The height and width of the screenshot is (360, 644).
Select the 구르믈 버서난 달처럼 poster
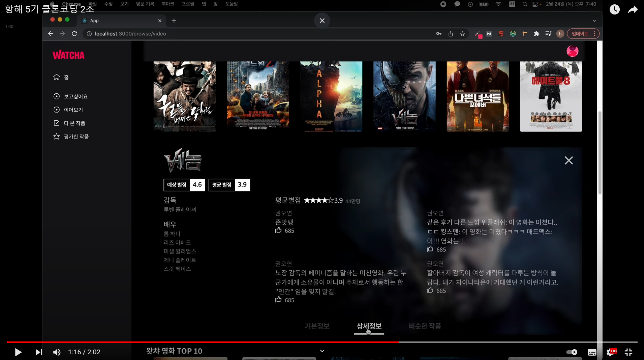[184, 96]
